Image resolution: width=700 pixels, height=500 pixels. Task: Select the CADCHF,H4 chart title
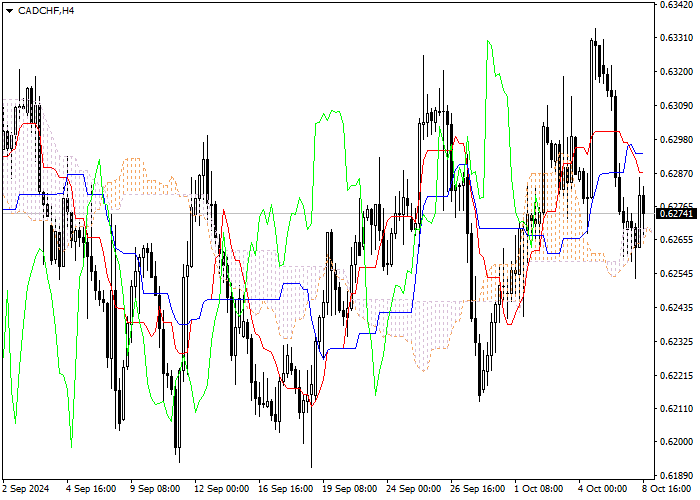point(46,11)
